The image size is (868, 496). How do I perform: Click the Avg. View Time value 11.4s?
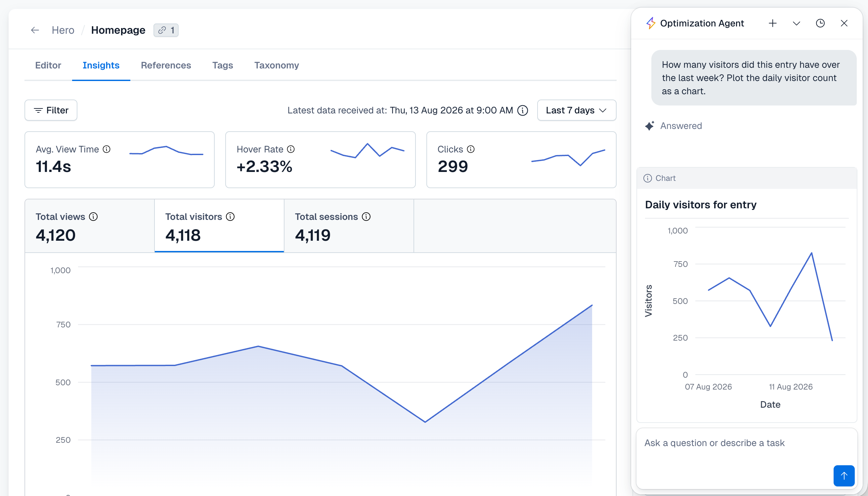54,167
